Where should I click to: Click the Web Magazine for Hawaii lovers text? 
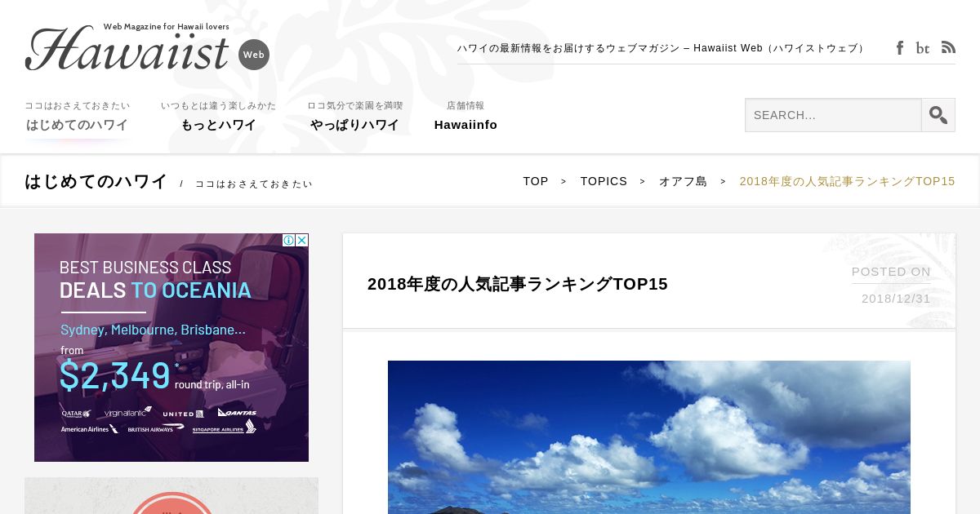pos(167,26)
